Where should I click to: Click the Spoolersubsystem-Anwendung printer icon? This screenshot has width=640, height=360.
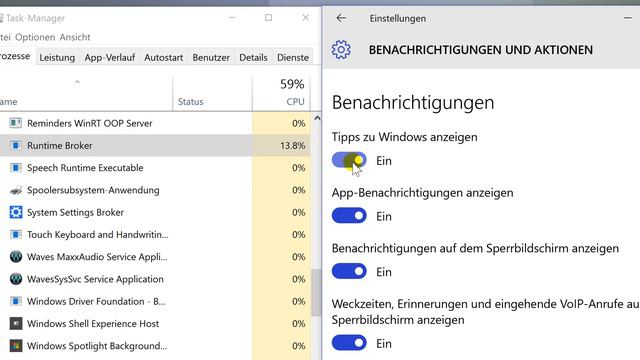point(16,190)
